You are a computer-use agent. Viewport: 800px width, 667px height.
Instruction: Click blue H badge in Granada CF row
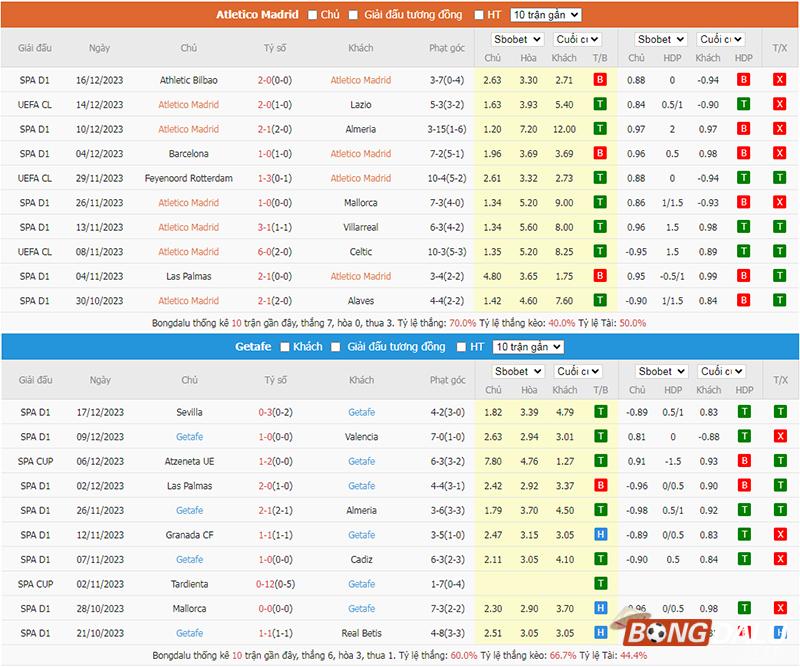tap(600, 535)
